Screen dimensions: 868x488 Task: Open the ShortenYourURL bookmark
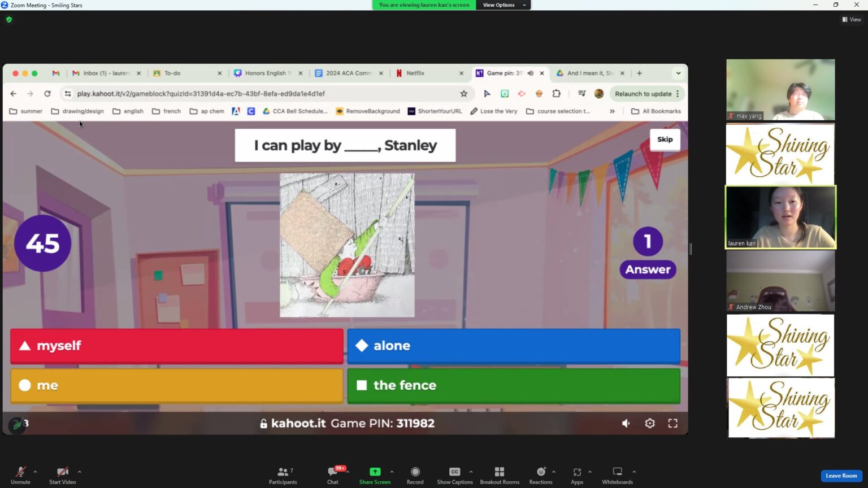[435, 111]
